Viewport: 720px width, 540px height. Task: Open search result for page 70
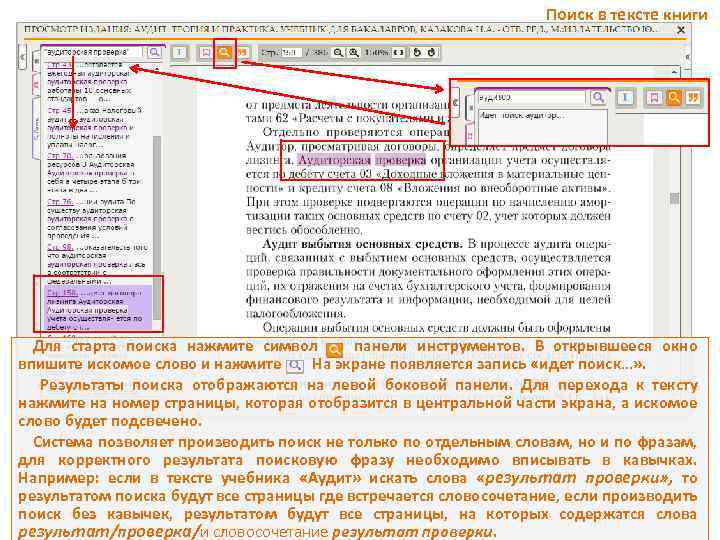pyautogui.click(x=60, y=156)
